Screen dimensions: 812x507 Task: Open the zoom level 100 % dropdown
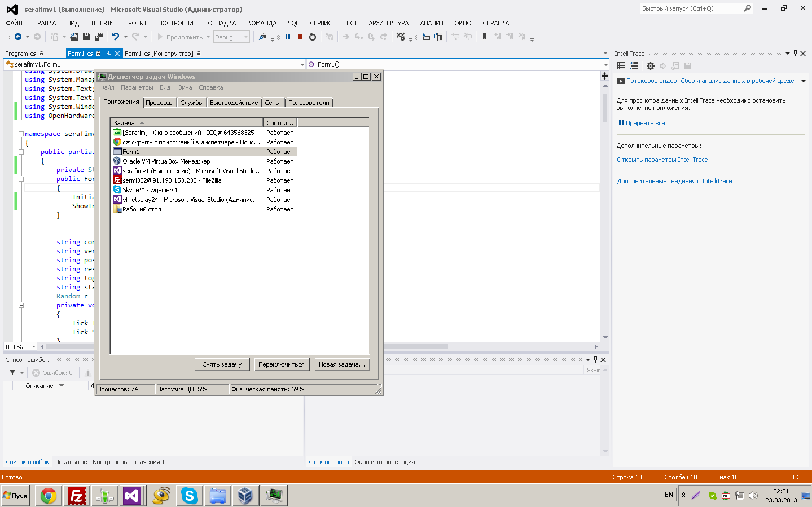(34, 347)
